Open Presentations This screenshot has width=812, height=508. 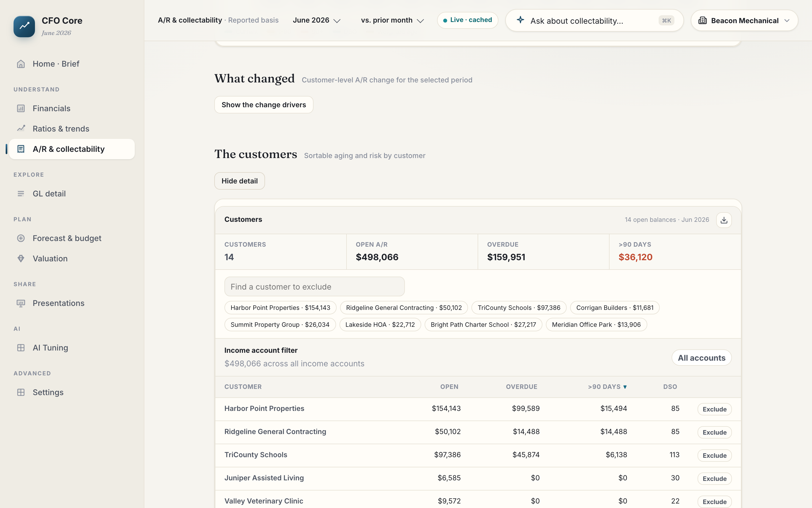(x=72, y=303)
